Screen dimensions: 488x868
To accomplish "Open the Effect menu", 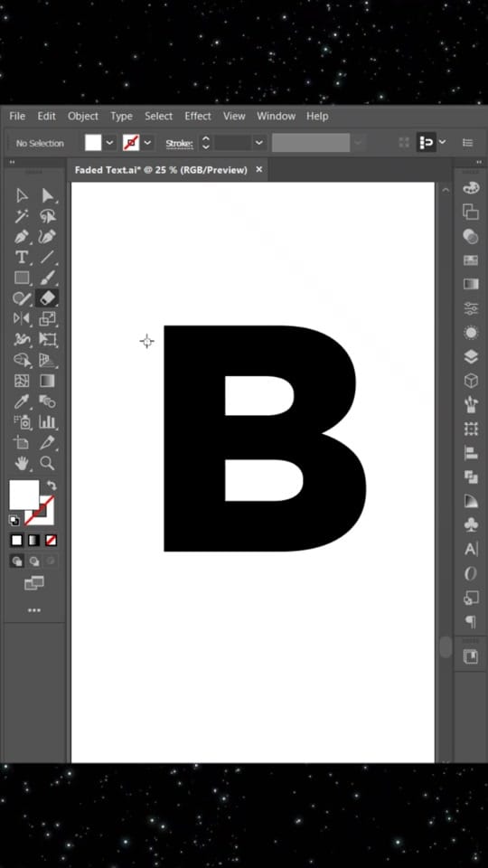I will tap(198, 117).
